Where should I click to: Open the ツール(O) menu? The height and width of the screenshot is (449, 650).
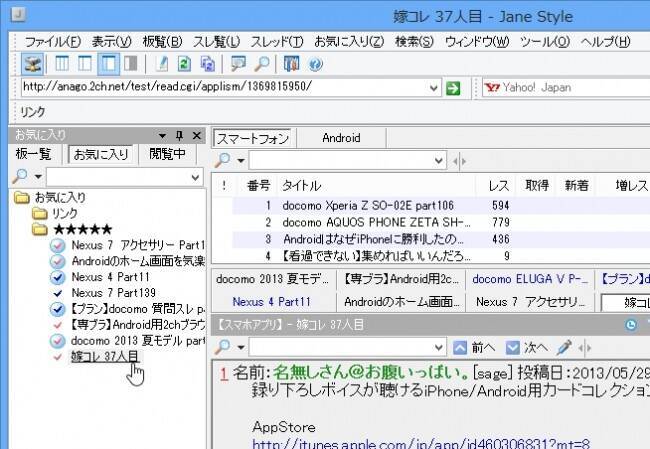(x=543, y=41)
